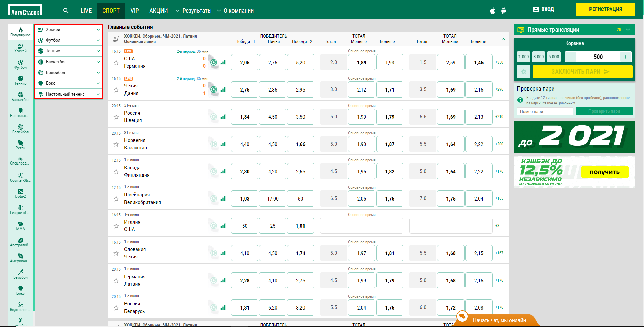Increase the stake with plus button

point(626,57)
